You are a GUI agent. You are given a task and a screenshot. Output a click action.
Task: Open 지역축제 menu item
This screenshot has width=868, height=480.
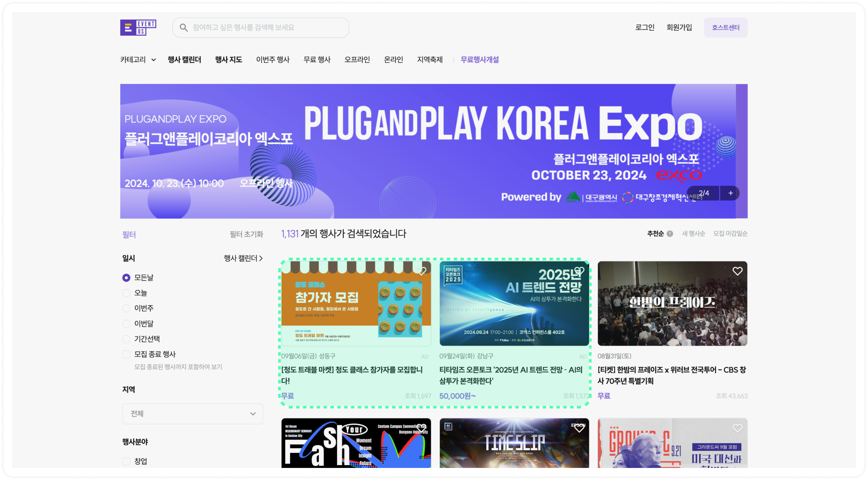point(430,60)
